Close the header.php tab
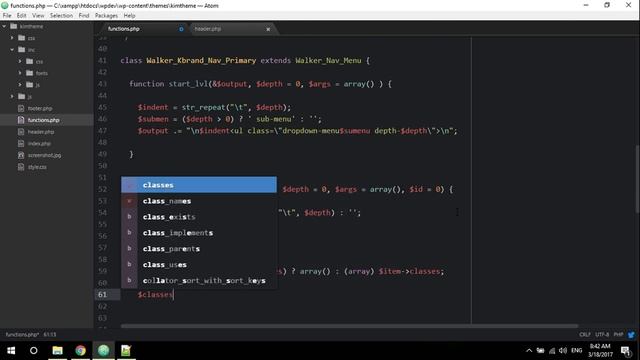 268,29
